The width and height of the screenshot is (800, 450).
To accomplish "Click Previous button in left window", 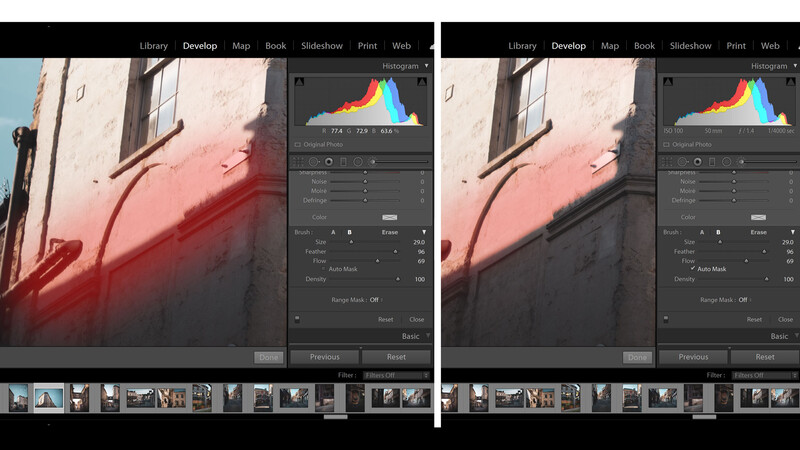I will 324,357.
